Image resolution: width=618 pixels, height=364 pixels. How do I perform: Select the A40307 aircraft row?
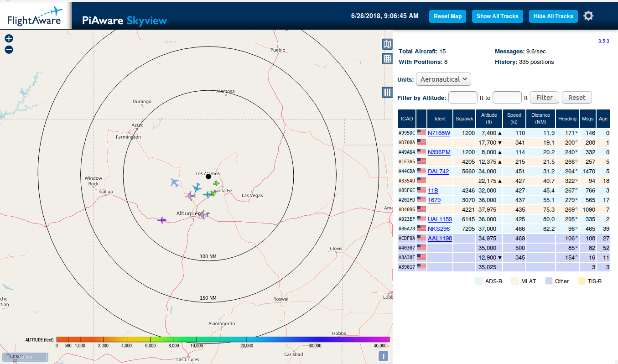[504, 248]
